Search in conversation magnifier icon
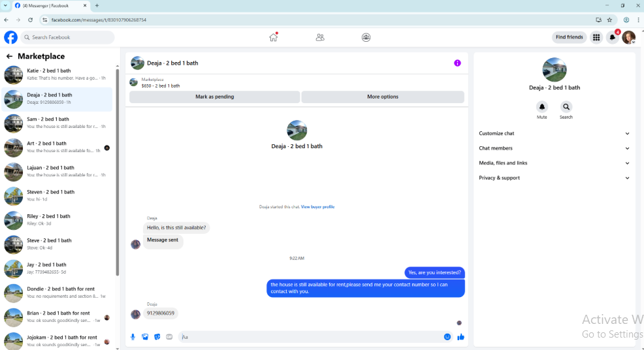This screenshot has height=350, width=644. pos(566,107)
